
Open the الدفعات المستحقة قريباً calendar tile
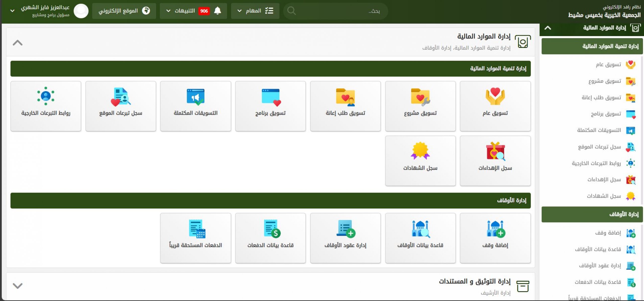(195, 238)
